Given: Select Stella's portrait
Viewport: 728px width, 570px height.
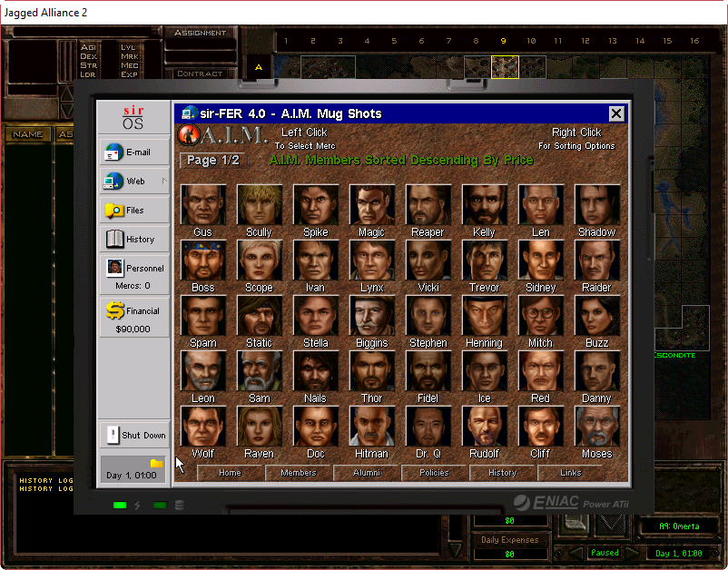Looking at the screenshot, I should (x=316, y=316).
